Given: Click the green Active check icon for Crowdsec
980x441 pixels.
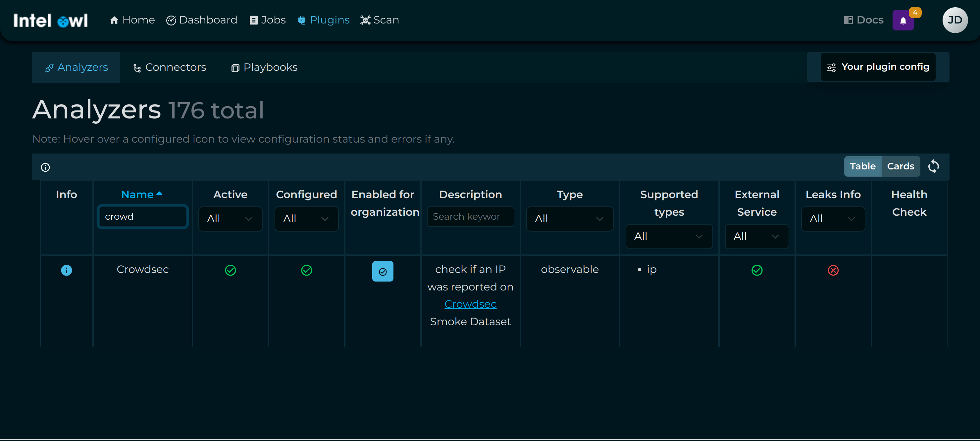Looking at the screenshot, I should 230,270.
